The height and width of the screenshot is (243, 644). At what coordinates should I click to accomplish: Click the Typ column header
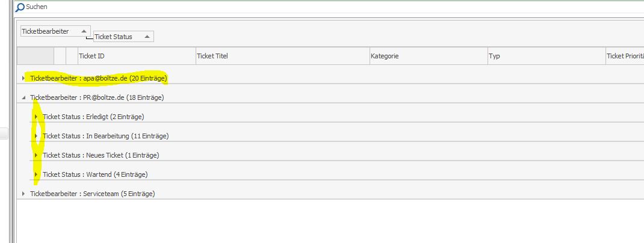(546, 56)
